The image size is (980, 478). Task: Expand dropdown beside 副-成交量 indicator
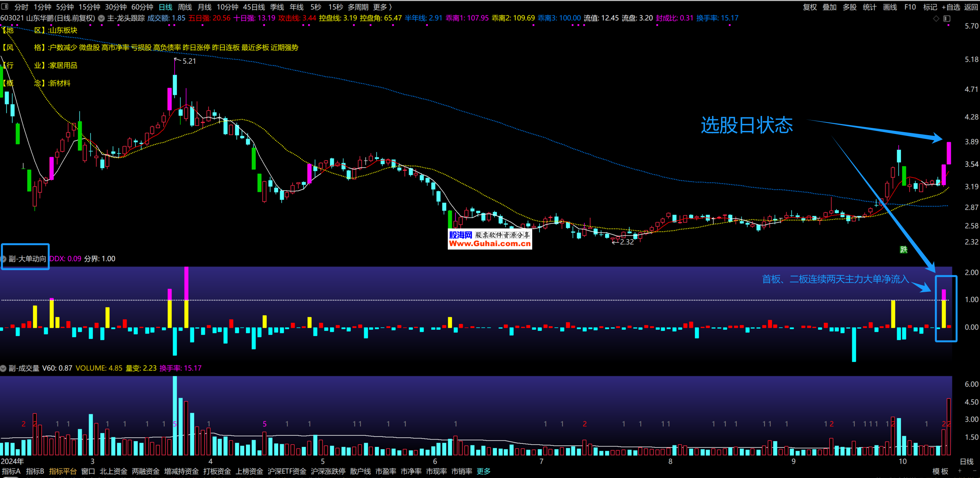[x=3, y=368]
